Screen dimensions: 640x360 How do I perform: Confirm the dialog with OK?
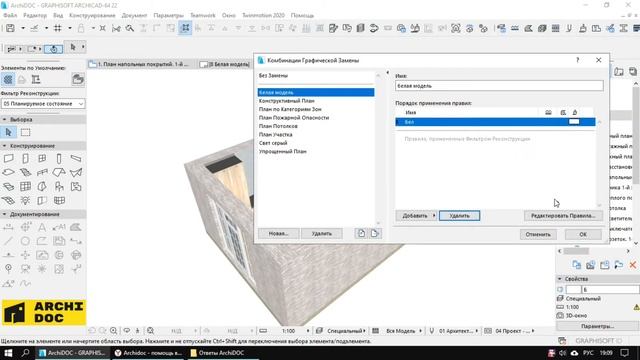(583, 234)
